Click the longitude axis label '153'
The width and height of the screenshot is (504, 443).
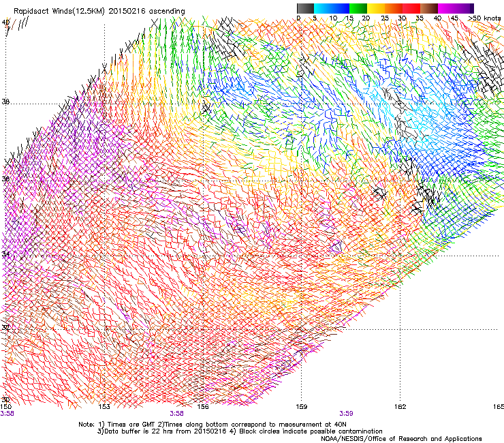click(x=104, y=407)
